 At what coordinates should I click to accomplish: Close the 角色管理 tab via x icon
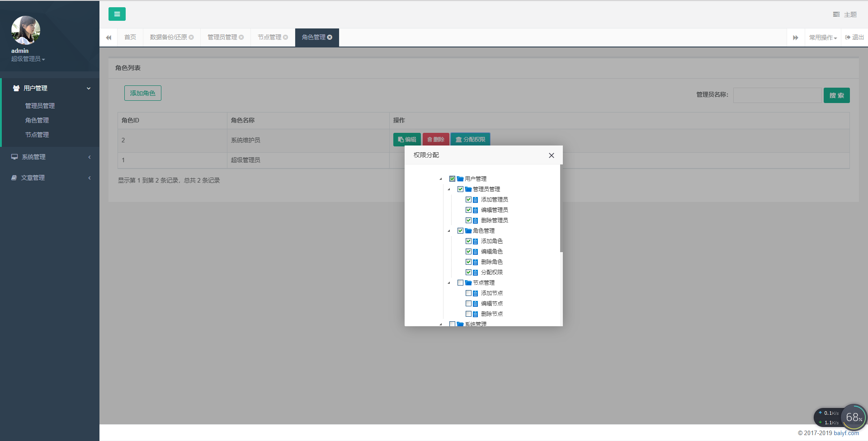tap(330, 38)
